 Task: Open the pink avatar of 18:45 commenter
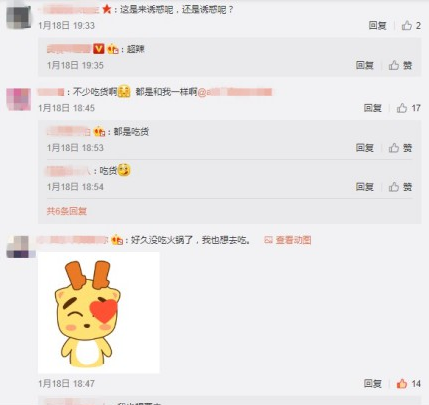[19, 99]
